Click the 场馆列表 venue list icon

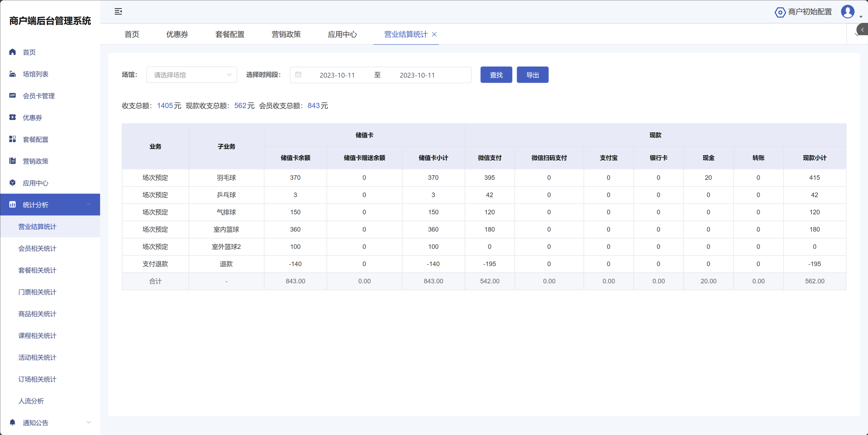(x=13, y=74)
